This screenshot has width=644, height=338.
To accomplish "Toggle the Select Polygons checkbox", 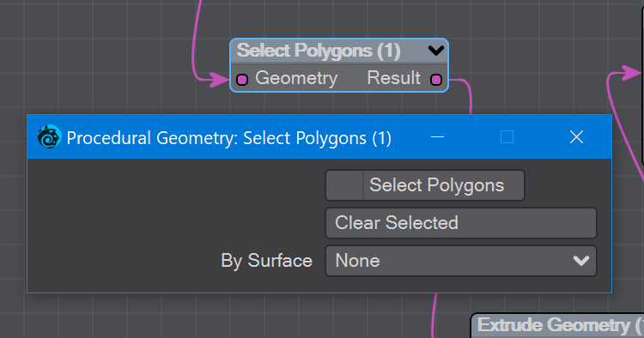I will pos(344,185).
